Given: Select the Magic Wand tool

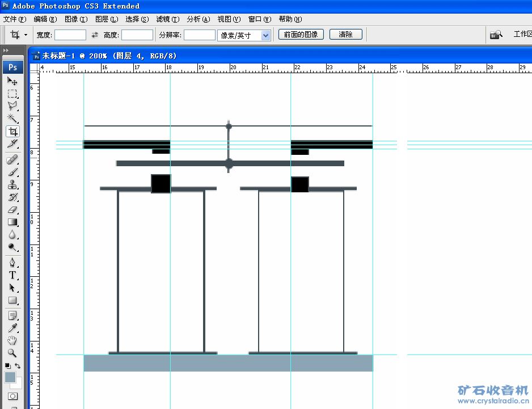Looking at the screenshot, I should pos(12,119).
